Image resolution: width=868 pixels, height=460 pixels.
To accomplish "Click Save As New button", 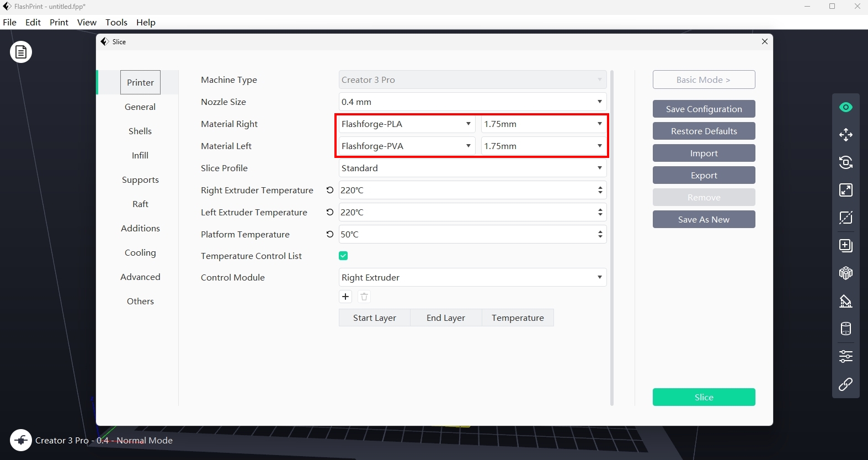I will tap(704, 219).
